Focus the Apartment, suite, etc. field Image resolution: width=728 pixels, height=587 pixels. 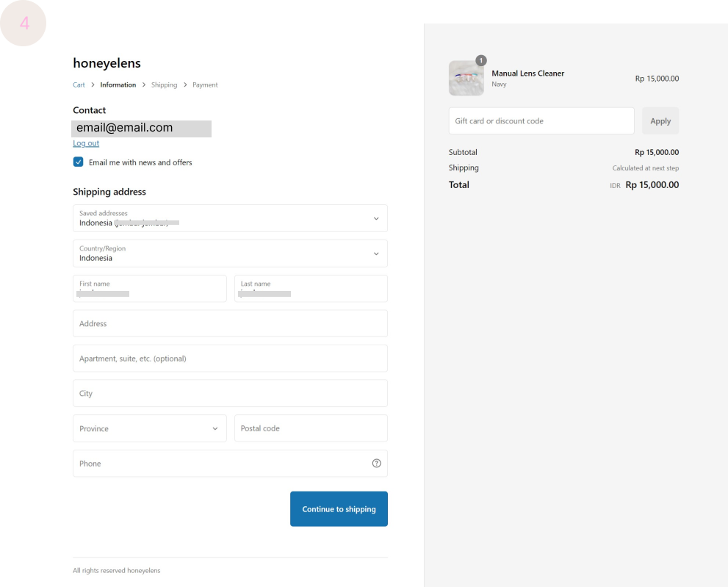[x=230, y=359]
